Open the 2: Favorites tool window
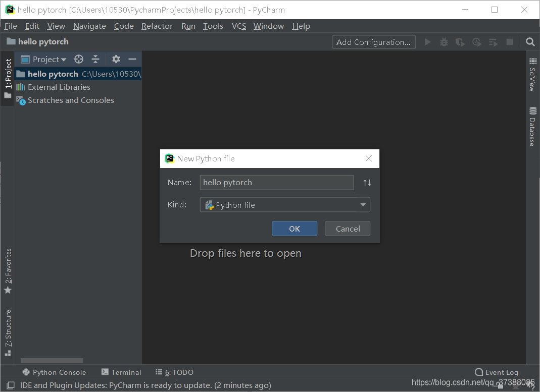Image resolution: width=540 pixels, height=392 pixels. click(8, 271)
